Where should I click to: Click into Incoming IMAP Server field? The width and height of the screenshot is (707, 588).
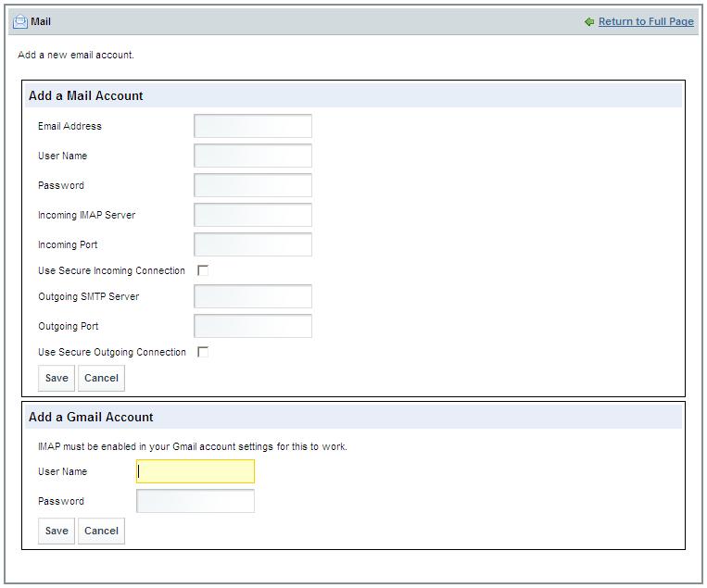click(x=253, y=215)
